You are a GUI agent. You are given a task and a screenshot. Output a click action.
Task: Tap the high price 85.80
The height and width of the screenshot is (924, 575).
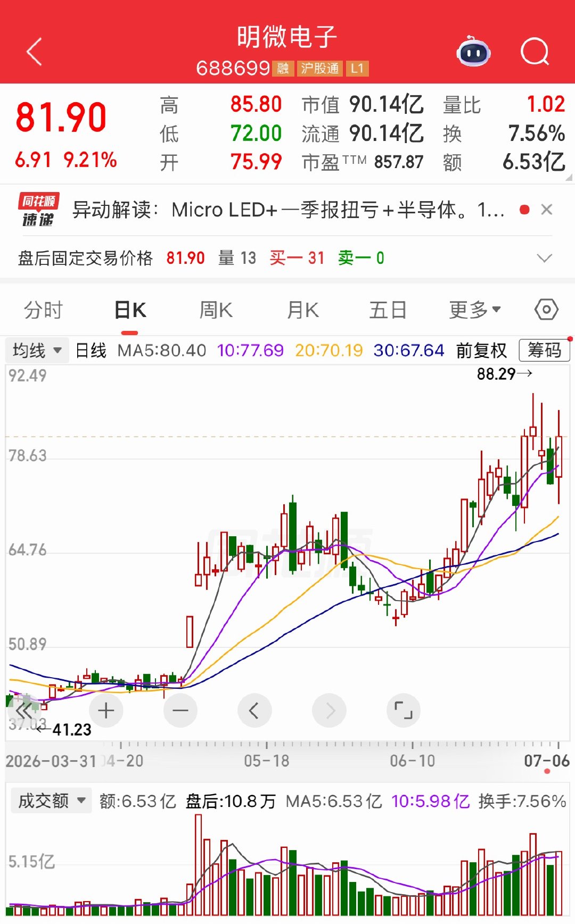click(x=256, y=104)
